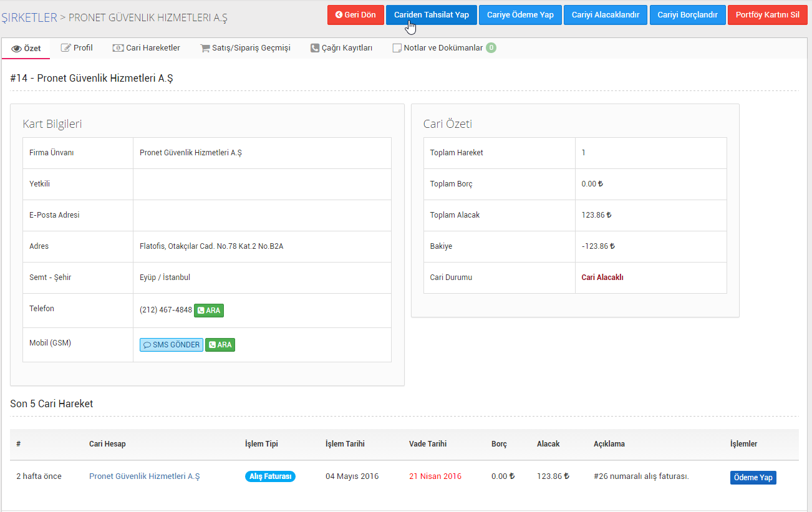The image size is (812, 512).
Task: Click description #26 numaralı alış faturası
Action: pos(641,476)
